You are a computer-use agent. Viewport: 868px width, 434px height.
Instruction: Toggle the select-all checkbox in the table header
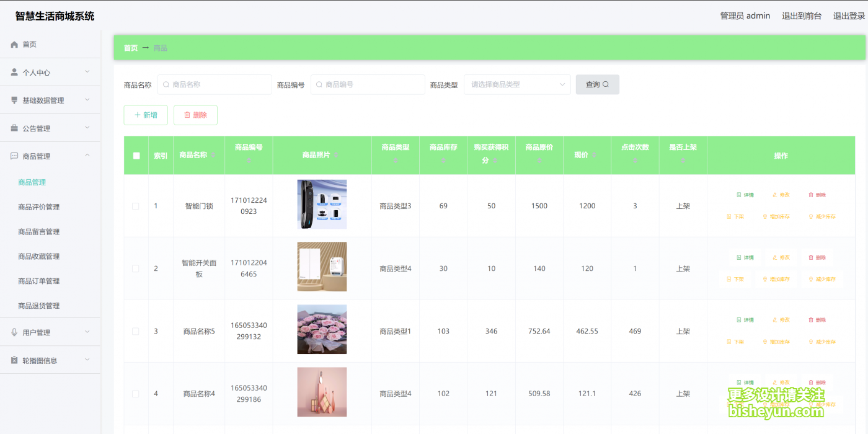tap(136, 155)
